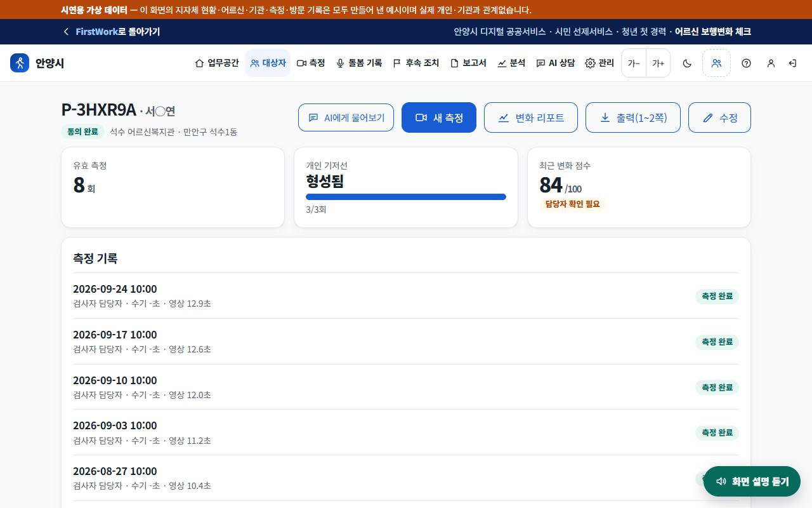This screenshot has width=812, height=508.
Task: Click 출력(1~2쪽) download button
Action: point(633,117)
